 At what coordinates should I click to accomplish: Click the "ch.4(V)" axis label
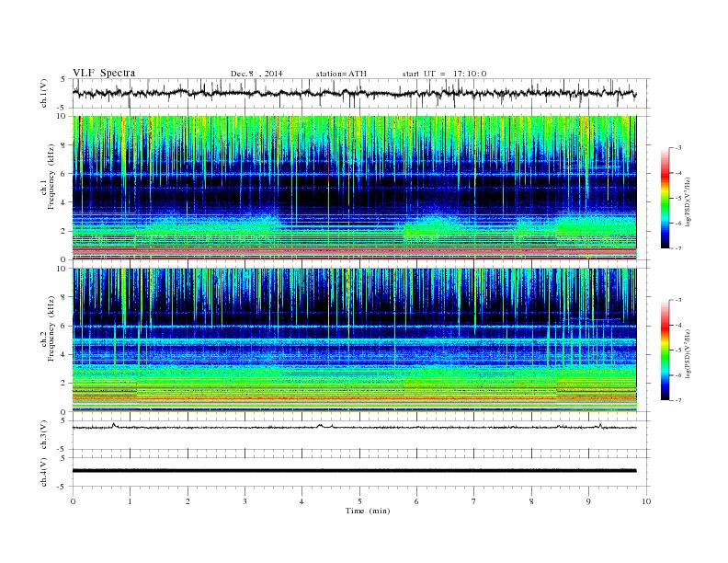(44, 472)
